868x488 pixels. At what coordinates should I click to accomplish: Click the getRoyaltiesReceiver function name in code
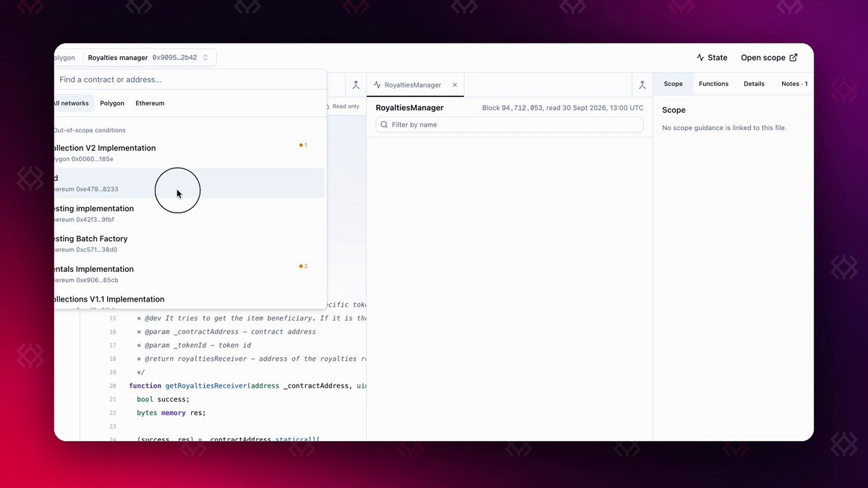pos(206,386)
